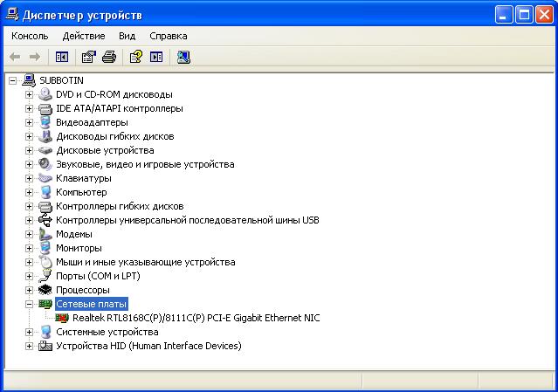Expand Процессоры node
The image size is (558, 392).
29,290
